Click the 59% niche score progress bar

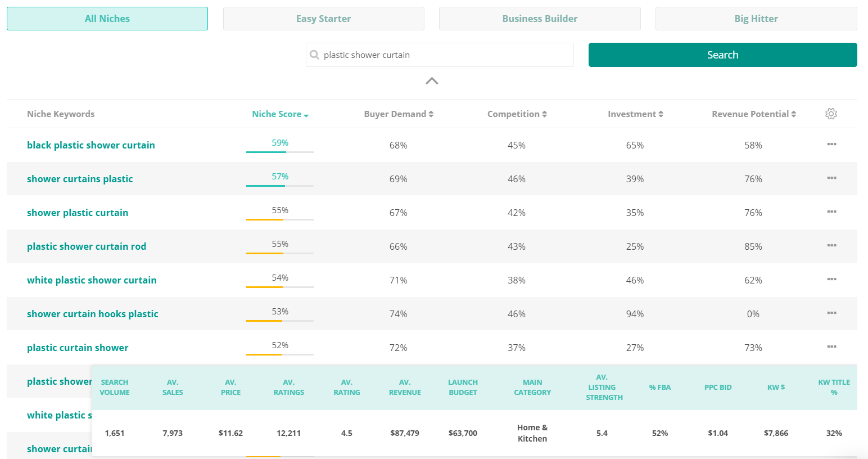coord(280,152)
